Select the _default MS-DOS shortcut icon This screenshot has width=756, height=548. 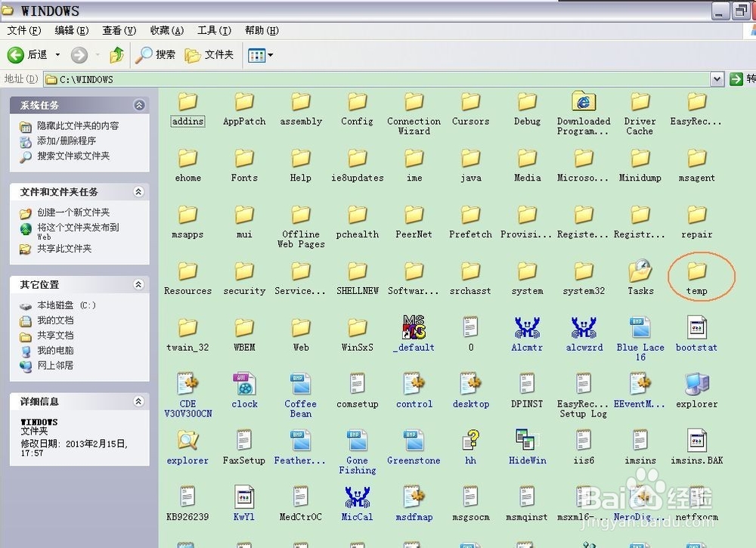coord(414,327)
